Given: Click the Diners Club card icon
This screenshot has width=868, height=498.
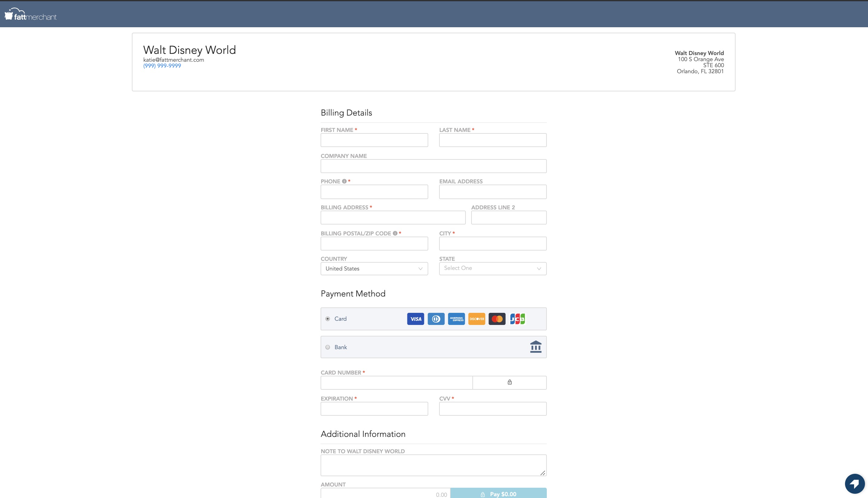Looking at the screenshot, I should pyautogui.click(x=436, y=319).
